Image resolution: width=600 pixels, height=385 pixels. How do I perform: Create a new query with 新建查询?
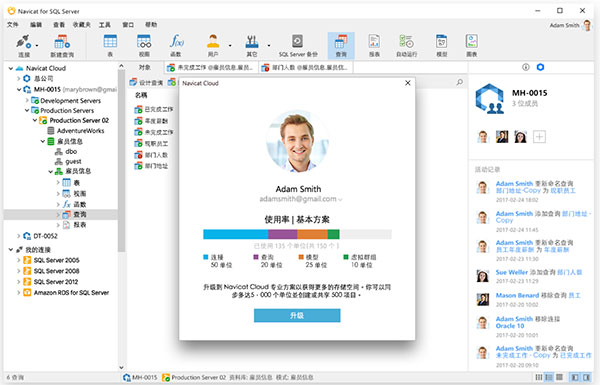coord(62,46)
